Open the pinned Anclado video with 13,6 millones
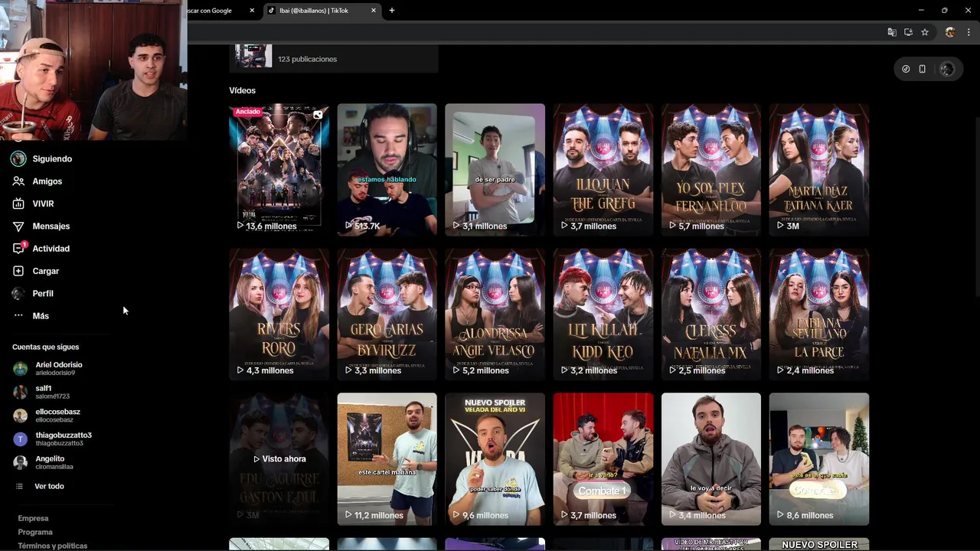The width and height of the screenshot is (980, 551). click(x=279, y=170)
